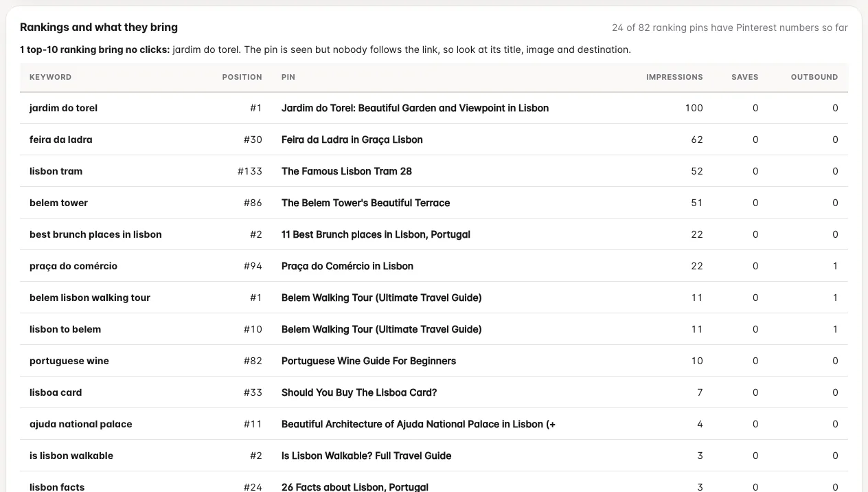The height and width of the screenshot is (492, 868).
Task: Click the IMPRESSIONS column header
Action: click(674, 77)
